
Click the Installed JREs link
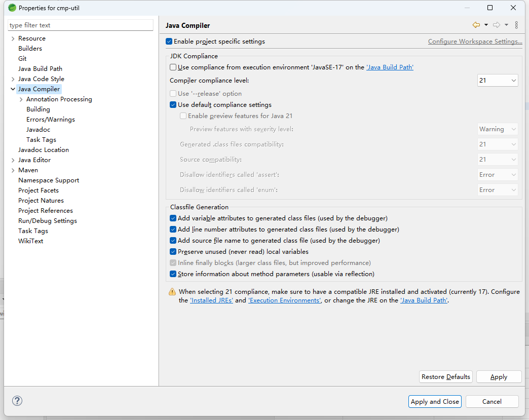click(x=211, y=300)
